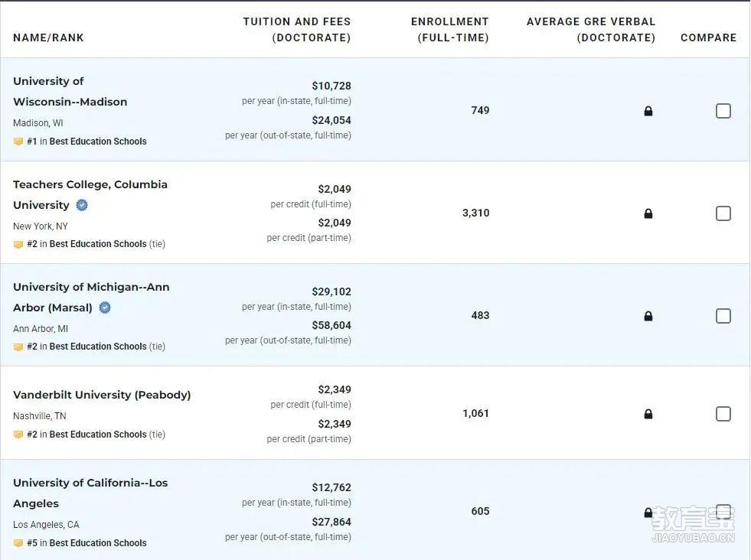Click lock icon in Michigan--Ann Arbor row

coord(648,316)
